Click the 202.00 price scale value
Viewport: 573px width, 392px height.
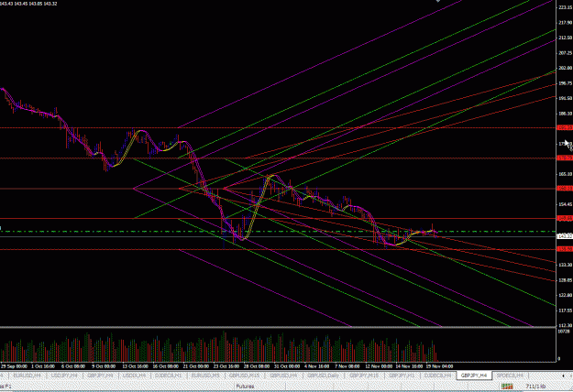point(565,69)
